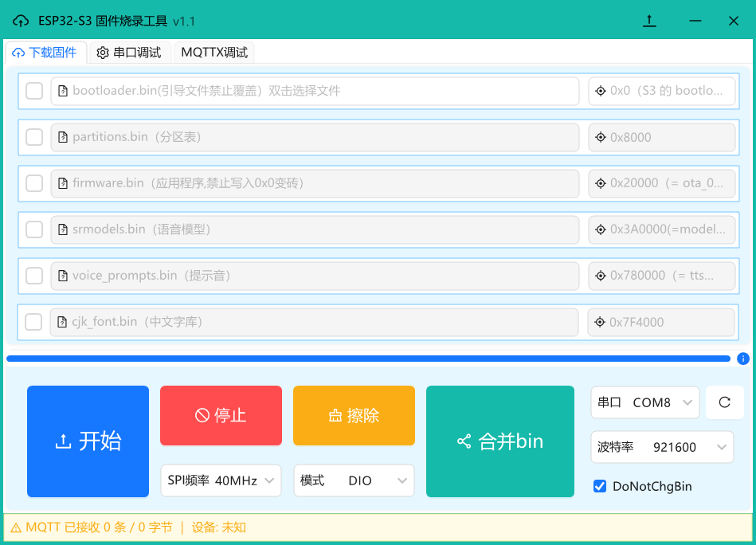756x545 pixels.
Task: Click the warning triangle icon in MQTT status bar
Action: 16,527
